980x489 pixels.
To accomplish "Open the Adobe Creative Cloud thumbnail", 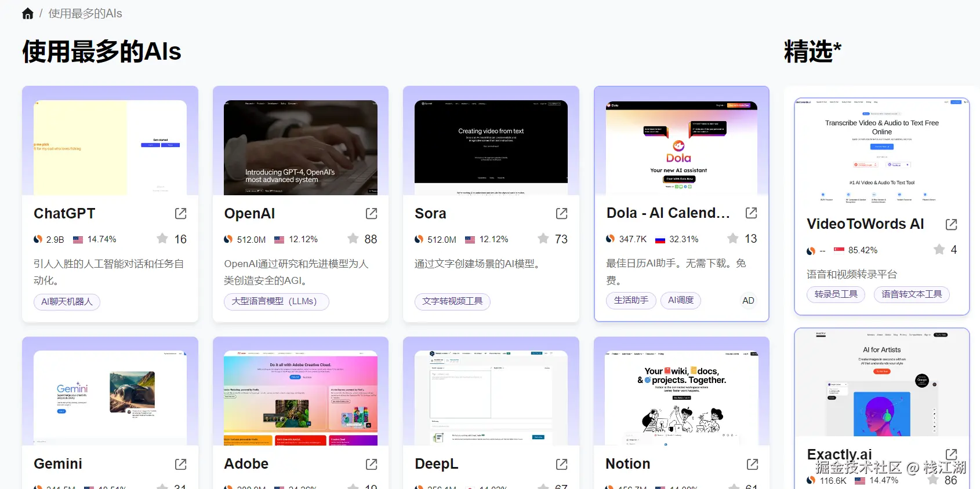I will coord(300,398).
